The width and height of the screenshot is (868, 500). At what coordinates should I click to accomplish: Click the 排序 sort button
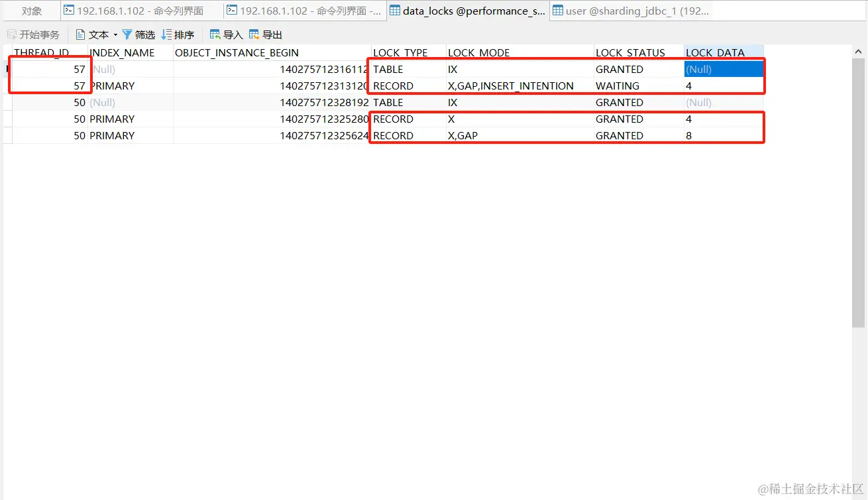[x=178, y=34]
